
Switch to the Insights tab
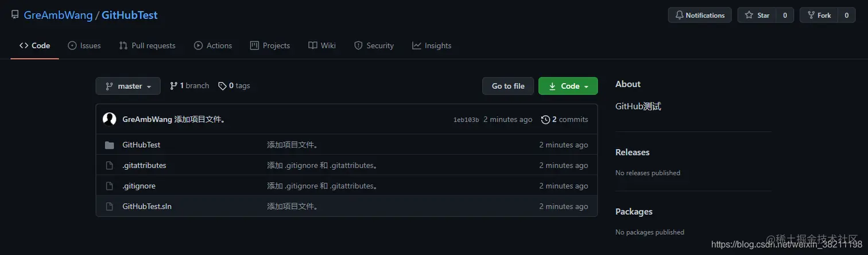[x=432, y=45]
